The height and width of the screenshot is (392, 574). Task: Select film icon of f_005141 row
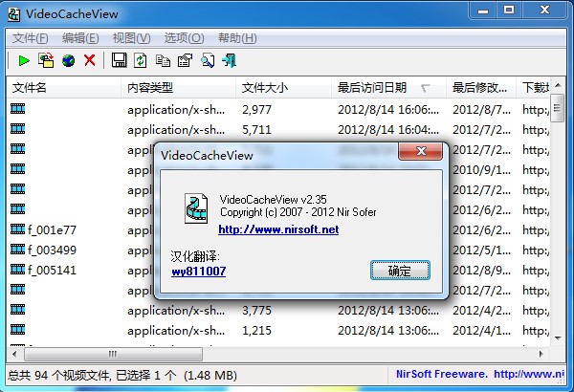point(17,270)
